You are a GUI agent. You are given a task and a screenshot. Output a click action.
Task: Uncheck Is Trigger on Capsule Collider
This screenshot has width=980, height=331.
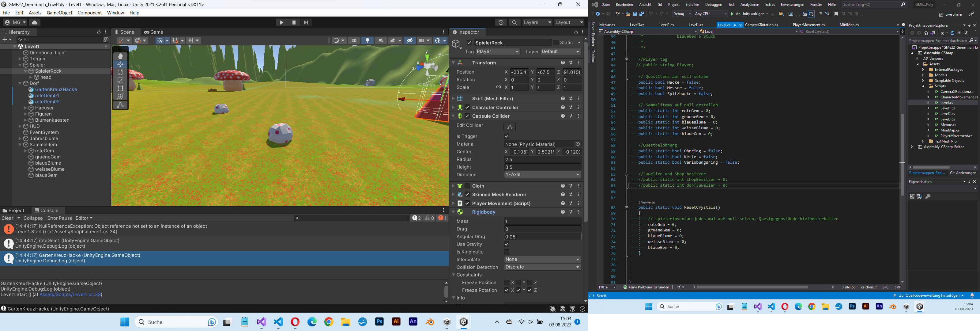(506, 136)
